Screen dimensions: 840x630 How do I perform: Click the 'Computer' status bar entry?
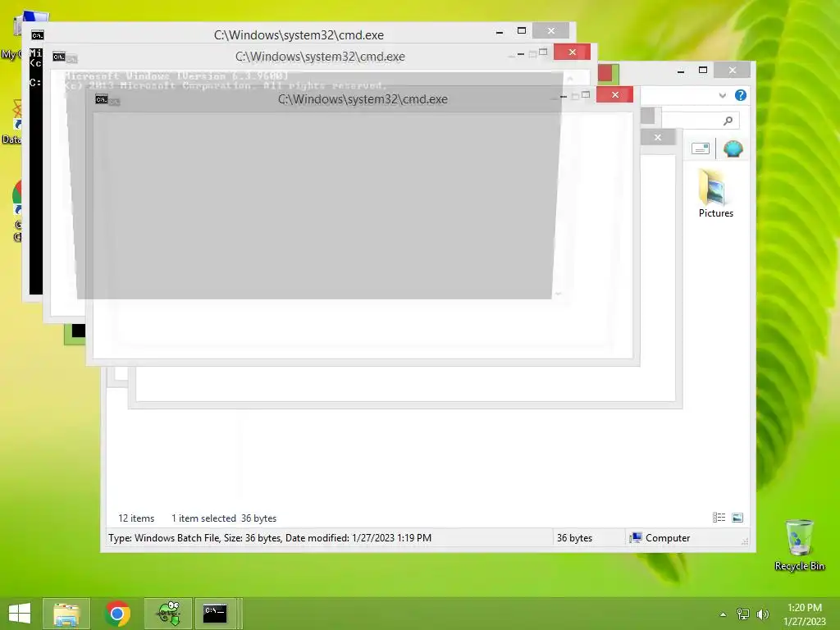[660, 538]
